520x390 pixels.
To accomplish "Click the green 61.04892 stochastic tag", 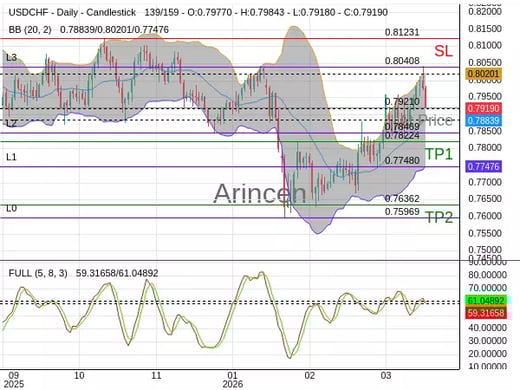I will (x=486, y=301).
